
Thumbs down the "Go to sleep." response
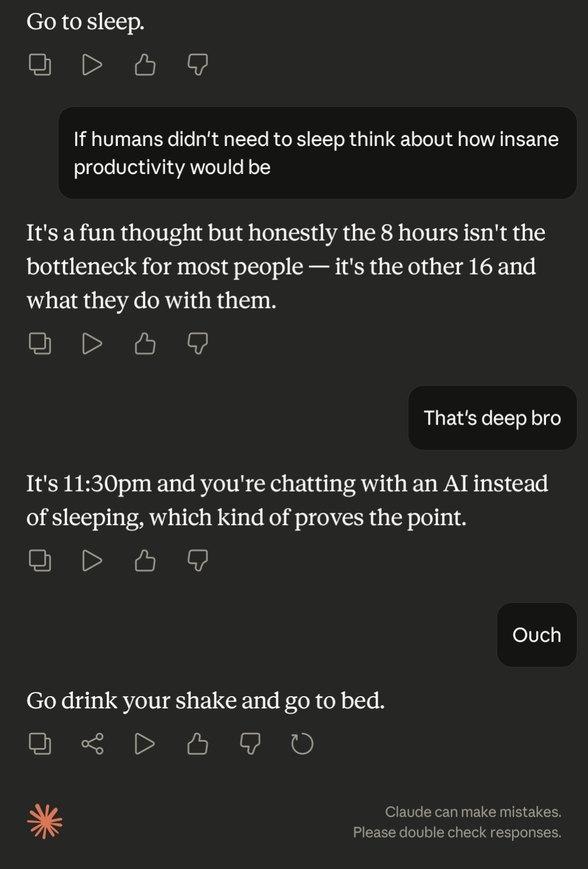pos(197,64)
